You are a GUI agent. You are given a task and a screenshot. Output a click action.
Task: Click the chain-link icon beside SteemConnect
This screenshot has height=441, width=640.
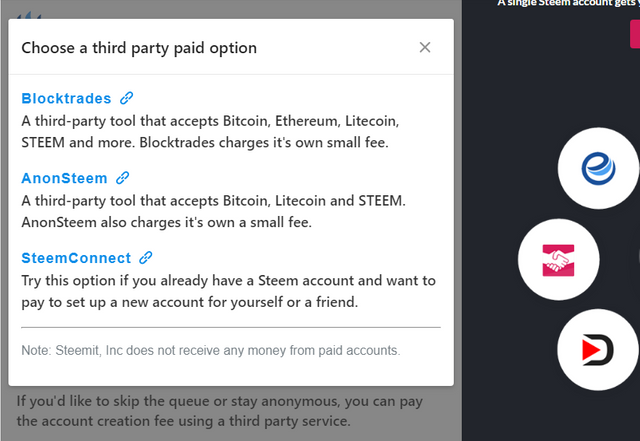pyautogui.click(x=146, y=258)
